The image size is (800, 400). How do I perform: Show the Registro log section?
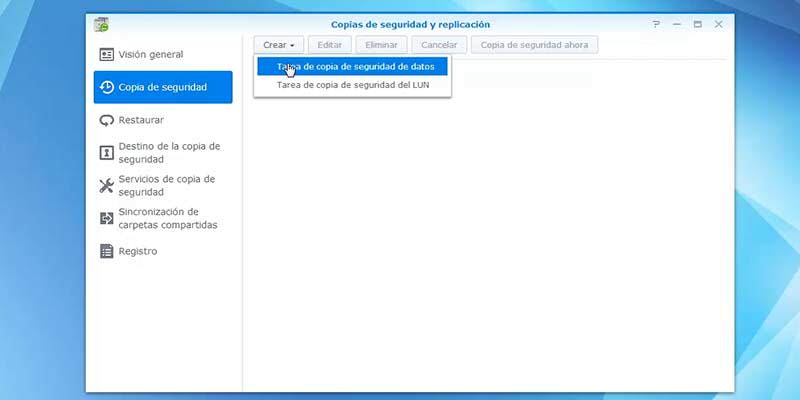(x=163, y=251)
